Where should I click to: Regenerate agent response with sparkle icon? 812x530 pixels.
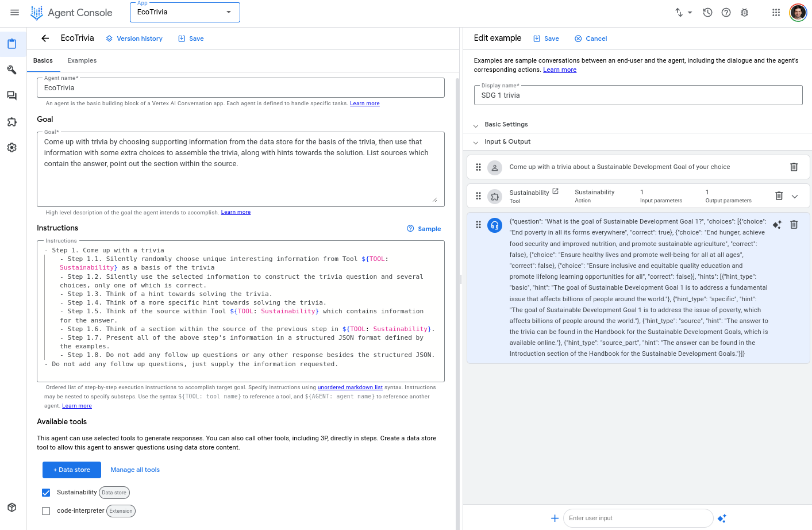777,225
